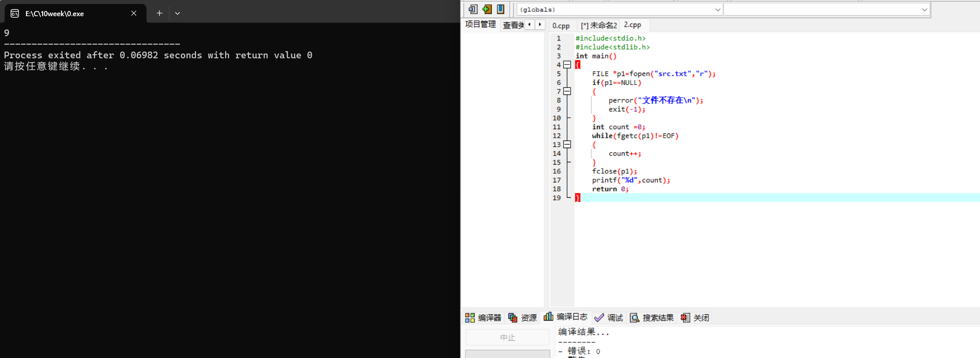Screen dimensions: 980x358
Task: Click the #include<stdio.h> line in editor
Action: point(610,38)
